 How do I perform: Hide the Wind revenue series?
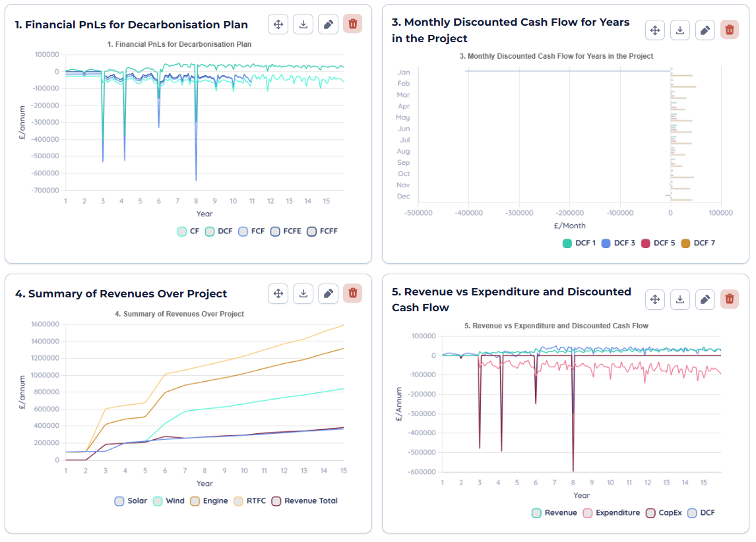pos(168,501)
